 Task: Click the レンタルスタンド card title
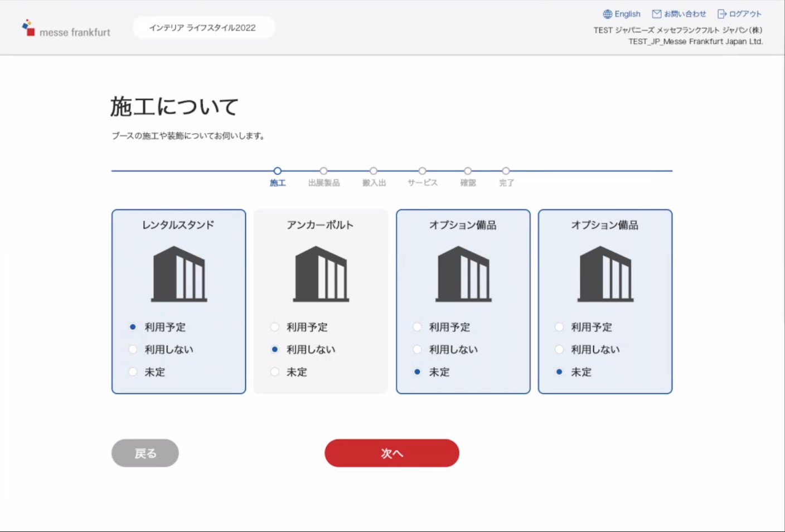pyautogui.click(x=178, y=225)
